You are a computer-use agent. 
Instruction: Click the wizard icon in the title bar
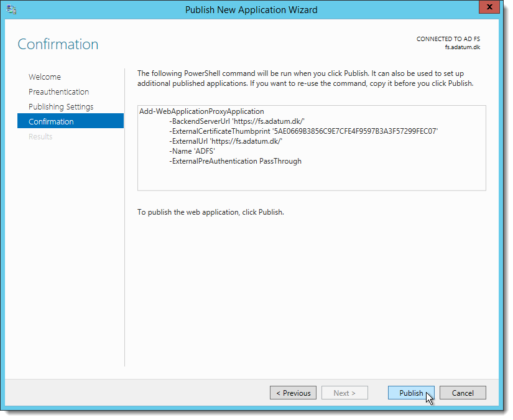(12, 9)
